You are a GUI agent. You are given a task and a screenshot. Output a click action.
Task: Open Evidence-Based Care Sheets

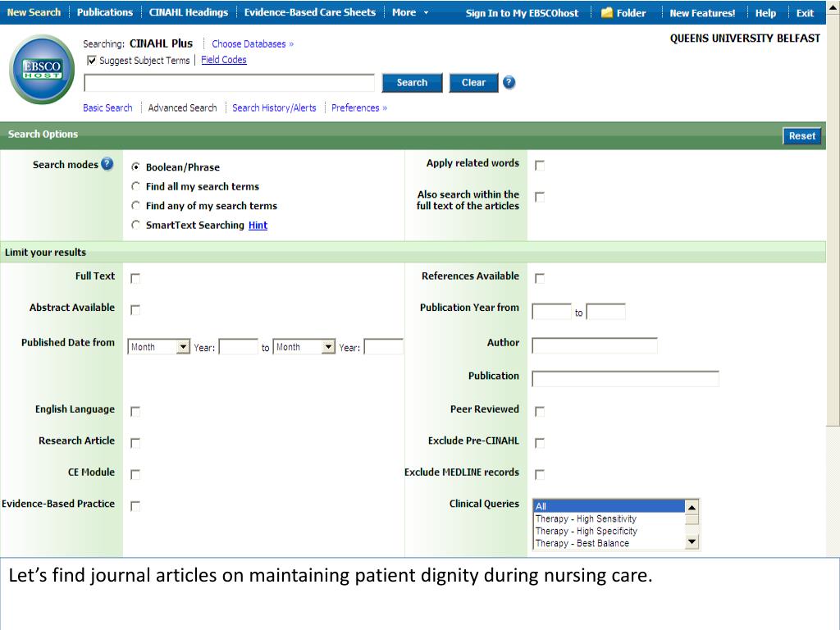tap(309, 12)
